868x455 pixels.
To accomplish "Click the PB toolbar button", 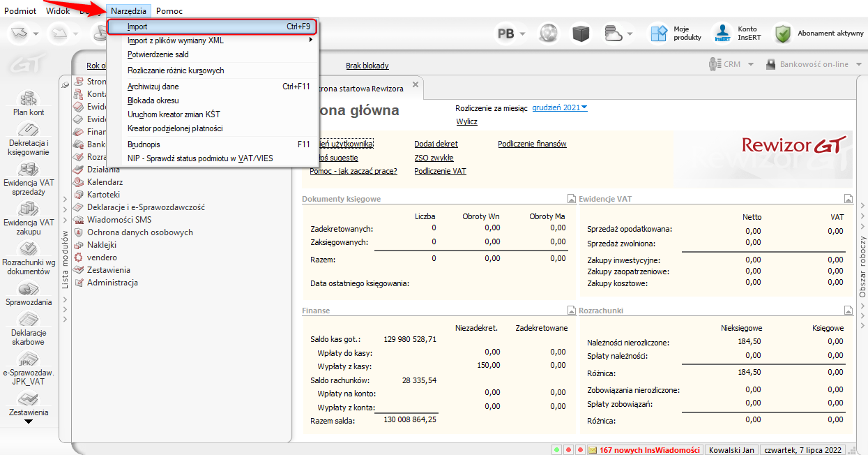I will coord(505,33).
